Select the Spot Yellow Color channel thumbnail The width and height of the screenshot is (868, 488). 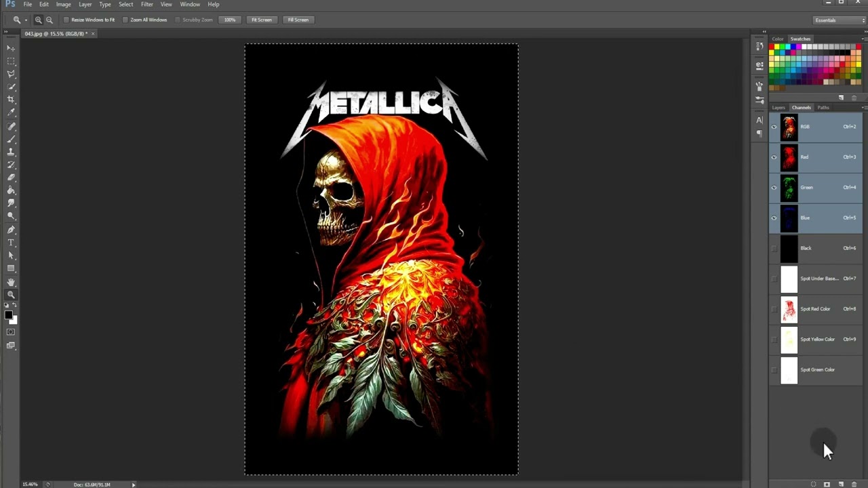pos(789,340)
